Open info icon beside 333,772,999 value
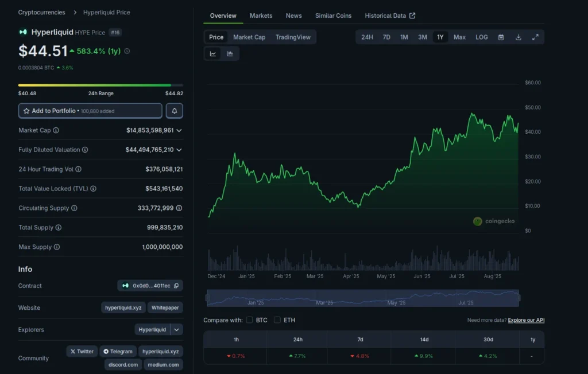The height and width of the screenshot is (374, 588). (179, 208)
